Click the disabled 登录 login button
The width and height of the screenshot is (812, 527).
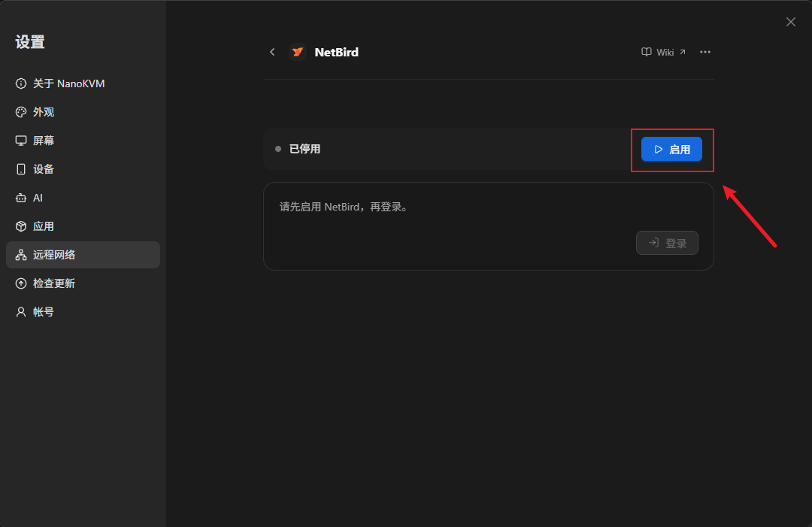pyautogui.click(x=667, y=243)
